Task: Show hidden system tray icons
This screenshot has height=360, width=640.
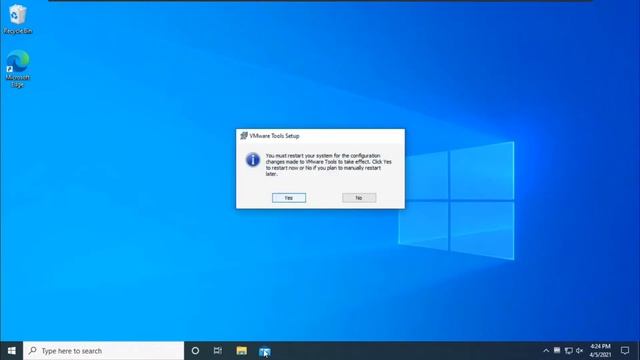Action: click(x=546, y=351)
